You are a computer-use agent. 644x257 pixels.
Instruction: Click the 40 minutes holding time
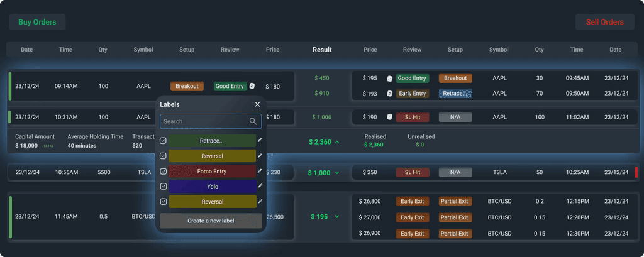click(82, 145)
